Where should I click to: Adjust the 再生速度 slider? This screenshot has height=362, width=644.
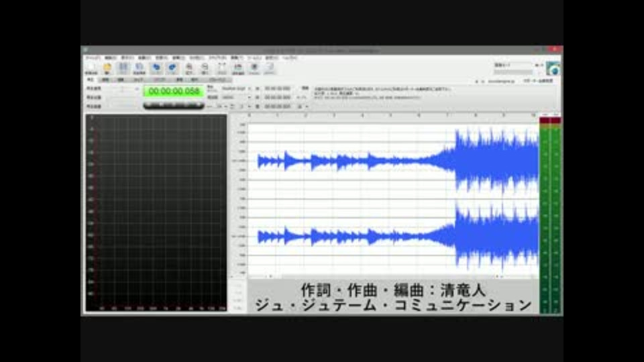(x=122, y=88)
